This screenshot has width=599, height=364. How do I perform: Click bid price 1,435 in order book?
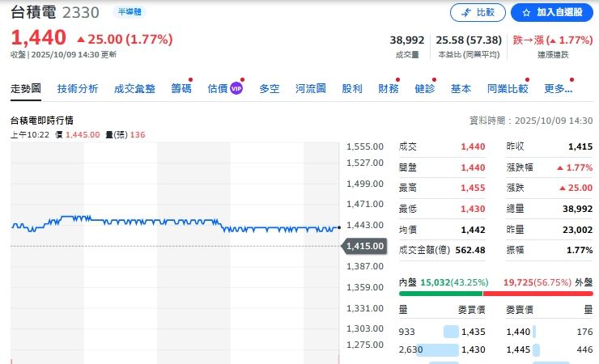[x=473, y=331]
